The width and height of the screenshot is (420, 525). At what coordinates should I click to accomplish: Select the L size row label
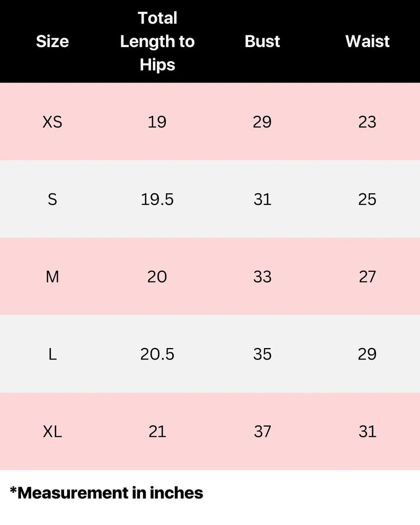click(x=52, y=354)
